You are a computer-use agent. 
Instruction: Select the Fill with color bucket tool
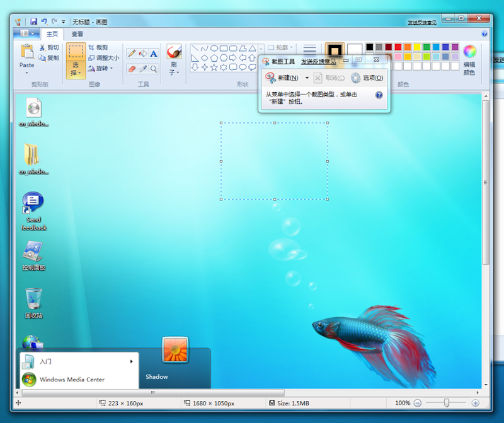click(x=143, y=54)
